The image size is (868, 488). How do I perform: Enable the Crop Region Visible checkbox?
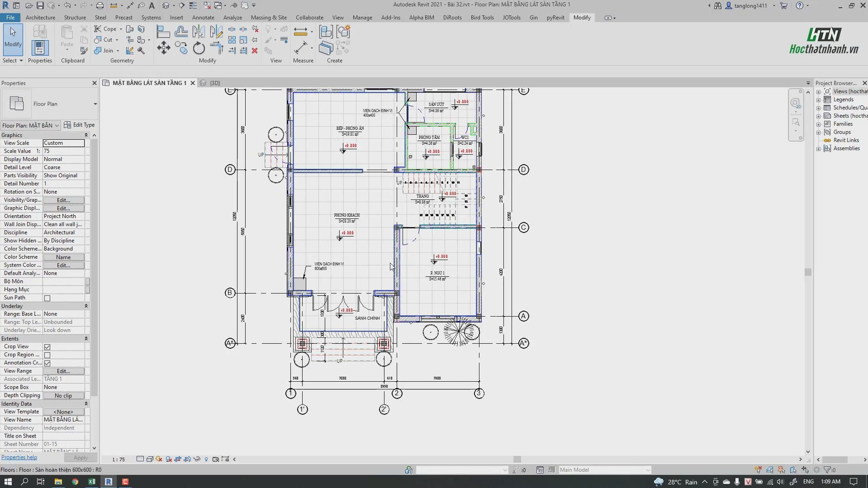point(47,355)
